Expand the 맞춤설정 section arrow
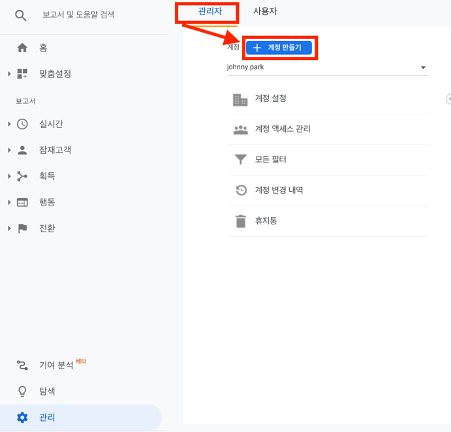Viewport: 451px width, 432px height. point(9,74)
